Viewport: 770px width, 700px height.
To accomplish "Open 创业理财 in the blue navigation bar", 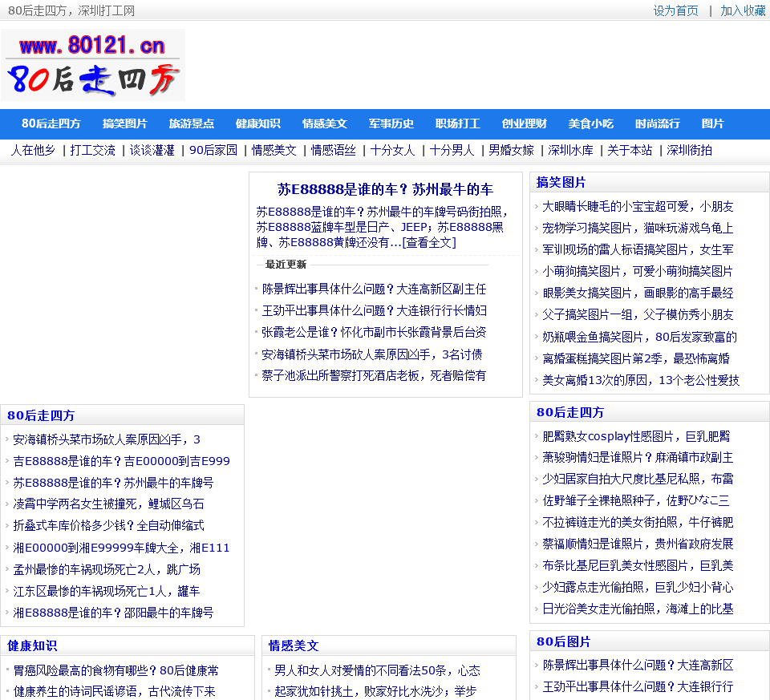I will 525,123.
